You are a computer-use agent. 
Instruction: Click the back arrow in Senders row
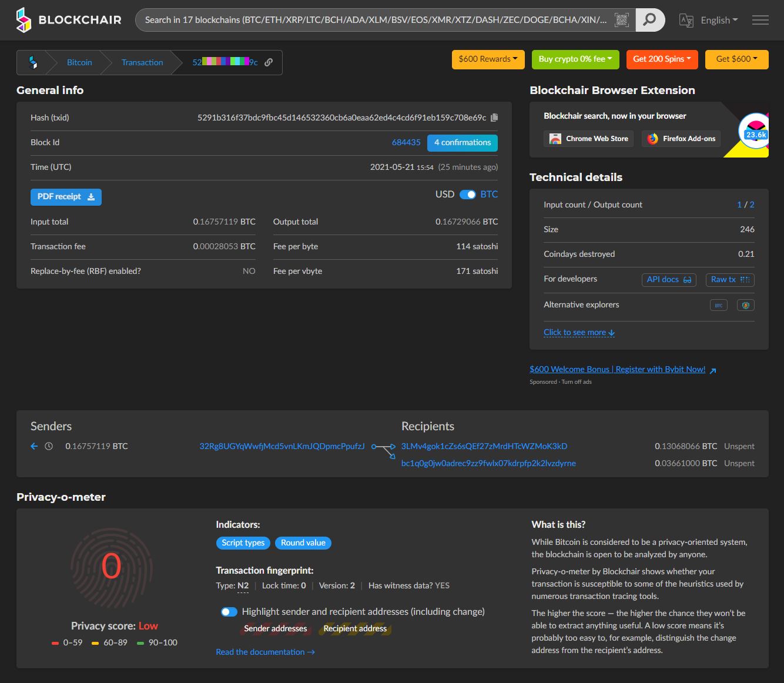click(x=34, y=446)
